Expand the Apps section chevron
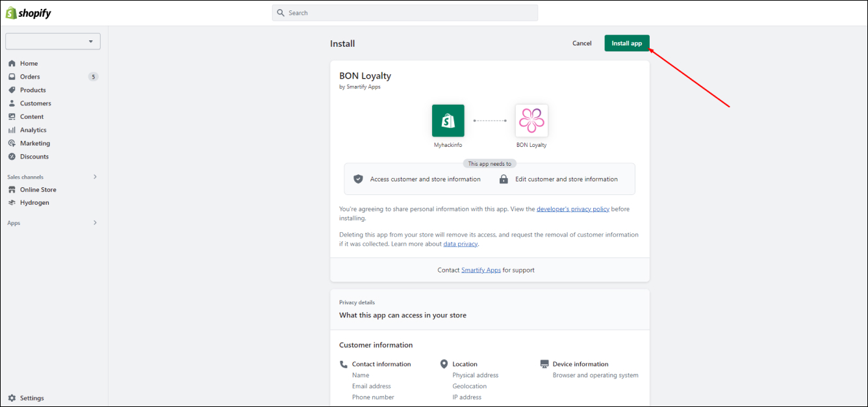Viewport: 868px width, 407px height. 95,223
